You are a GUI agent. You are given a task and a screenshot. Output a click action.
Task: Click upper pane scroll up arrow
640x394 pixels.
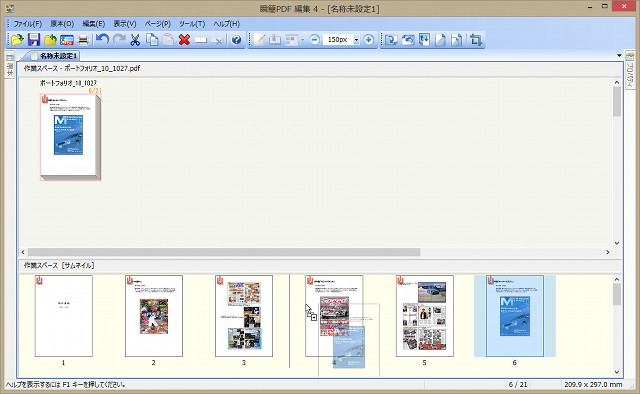(x=617, y=82)
